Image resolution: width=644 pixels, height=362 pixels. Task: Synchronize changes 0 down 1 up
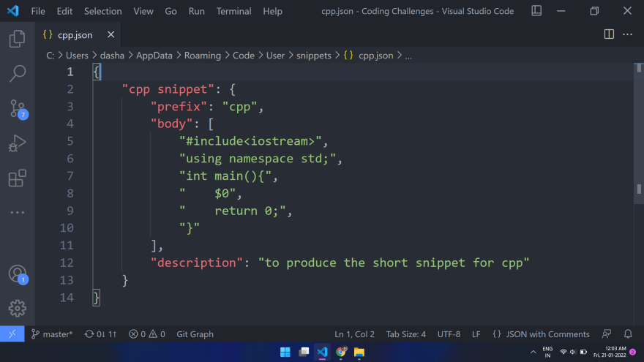[x=101, y=334]
